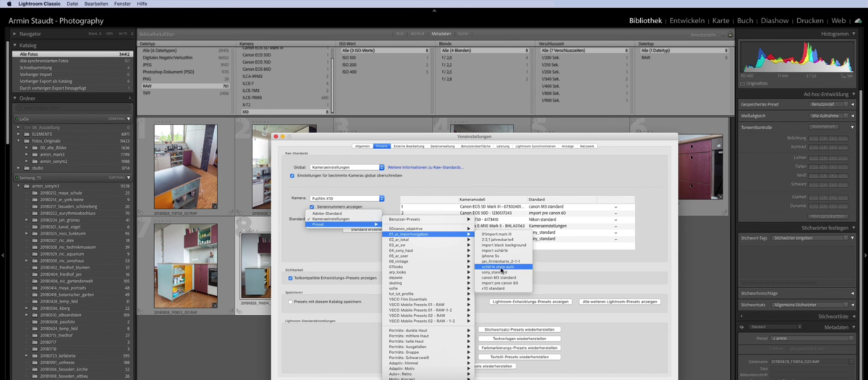Screen dimensions: 868x380
Task: Select Schnellsammlung in the catalog
Action: click(72, 67)
